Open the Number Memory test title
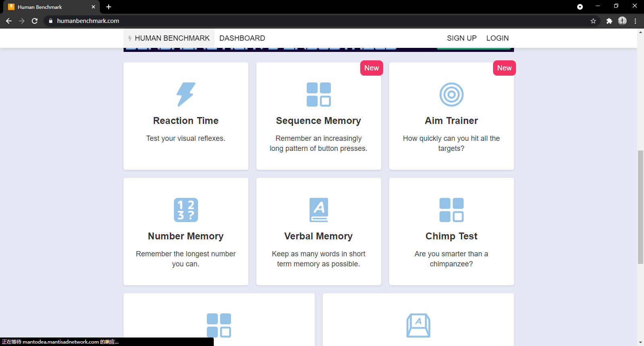The height and width of the screenshot is (346, 644). click(x=186, y=236)
